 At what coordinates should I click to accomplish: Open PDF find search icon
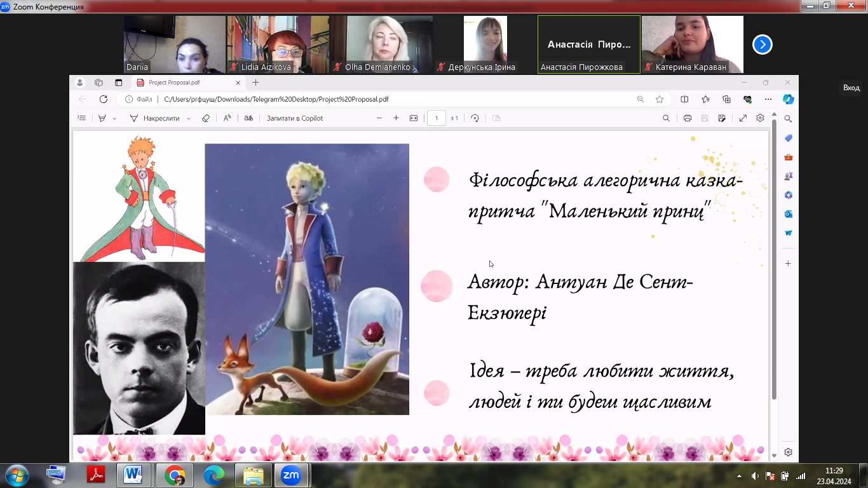pyautogui.click(x=666, y=118)
